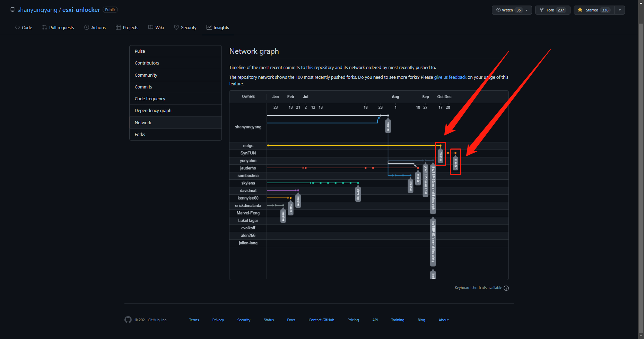Open the Pull requests tab
The height and width of the screenshot is (339, 644).
58,27
